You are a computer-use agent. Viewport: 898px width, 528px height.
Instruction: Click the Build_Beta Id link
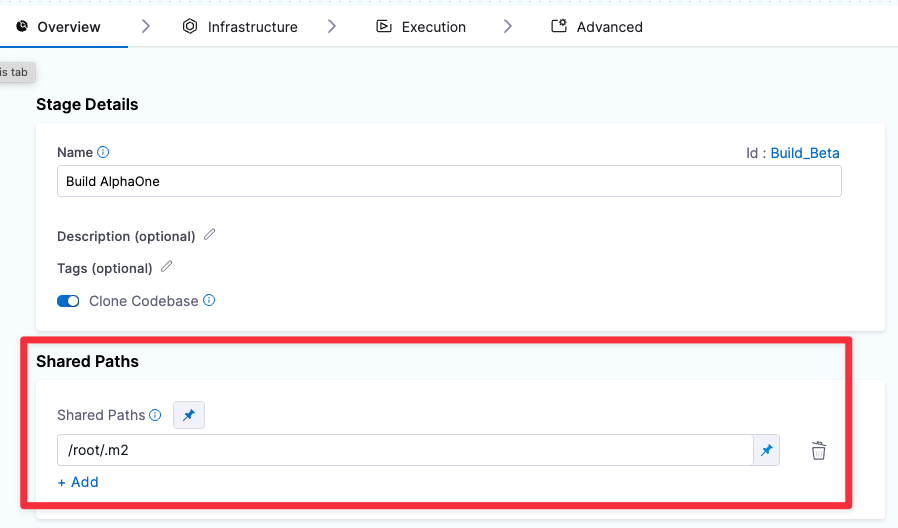[804, 153]
